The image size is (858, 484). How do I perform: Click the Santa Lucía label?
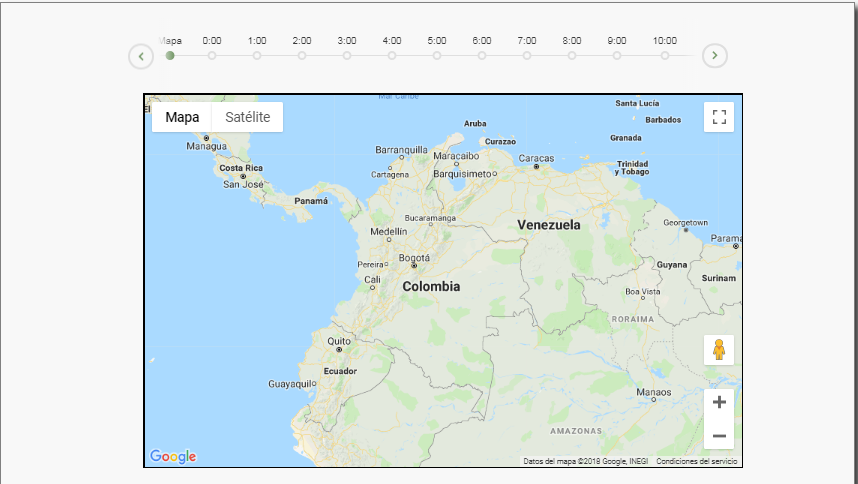(637, 103)
